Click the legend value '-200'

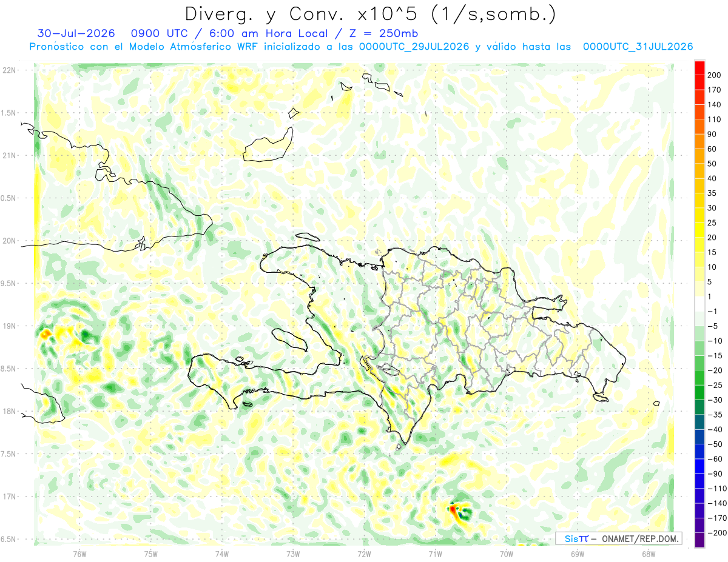tap(717, 534)
